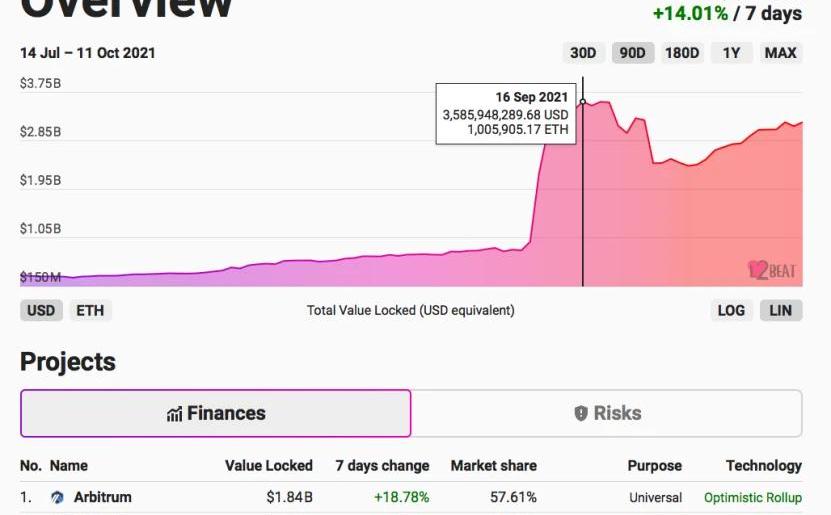831x515 pixels.
Task: Click the chart icon beside Finances
Action: pos(175,414)
